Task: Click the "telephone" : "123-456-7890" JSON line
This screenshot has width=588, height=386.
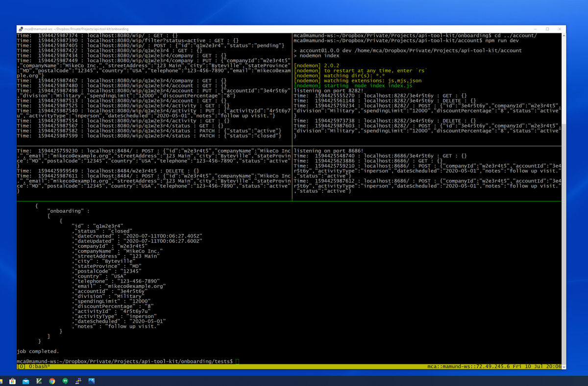Action: (115, 281)
